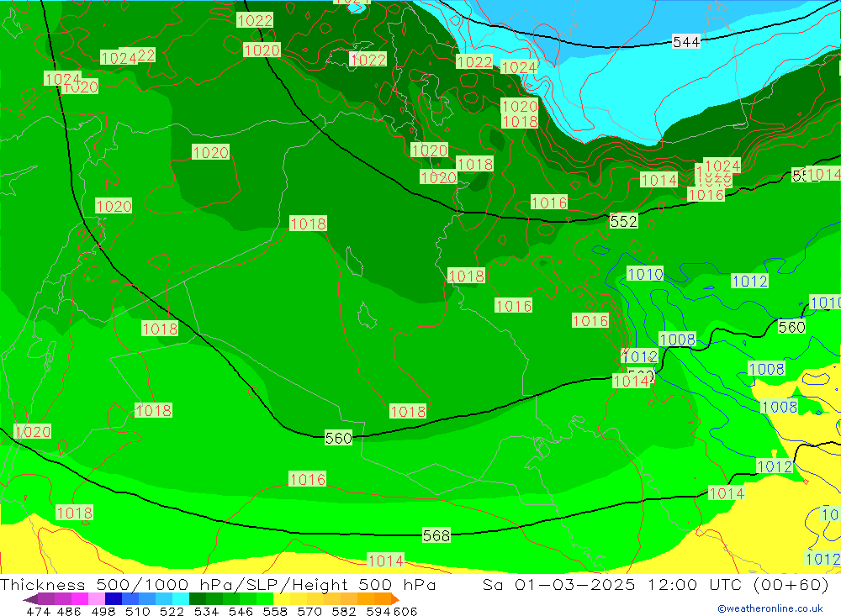Click legend value 498
The height and width of the screenshot is (616, 841).
point(103,611)
